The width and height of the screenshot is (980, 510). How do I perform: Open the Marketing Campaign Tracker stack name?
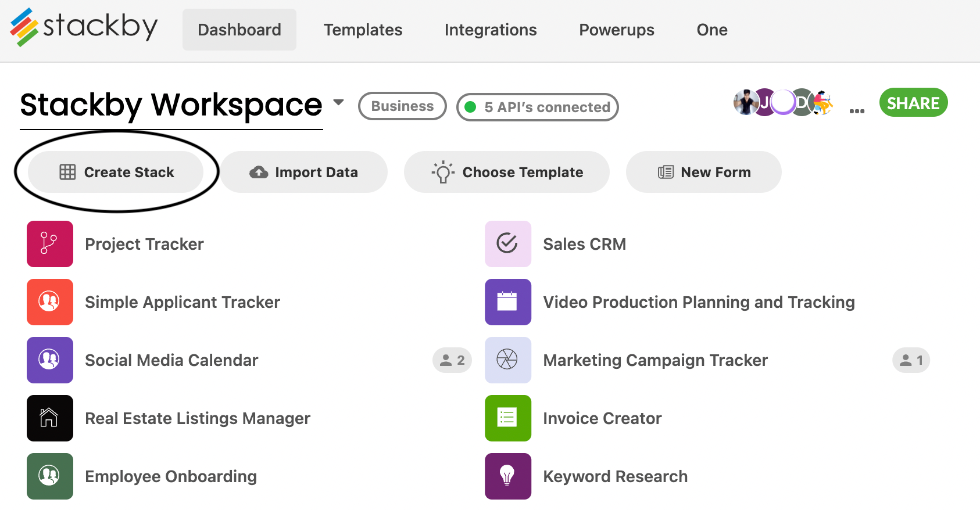(x=656, y=360)
